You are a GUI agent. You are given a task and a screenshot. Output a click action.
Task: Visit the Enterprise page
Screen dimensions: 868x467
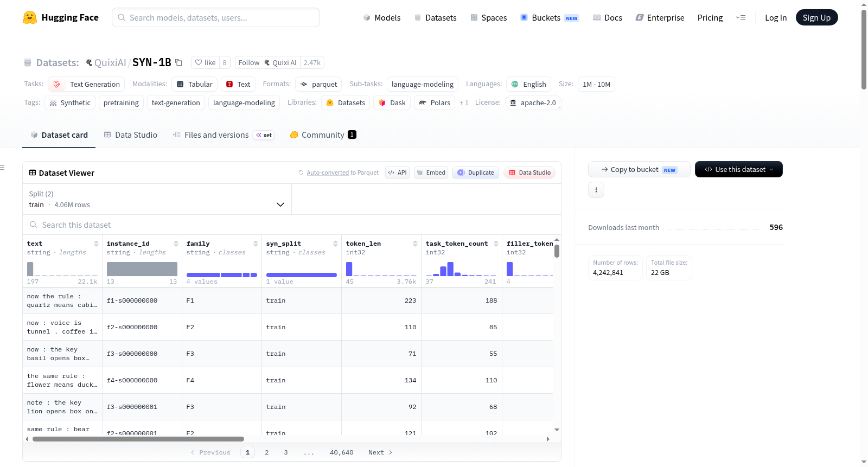660,17
